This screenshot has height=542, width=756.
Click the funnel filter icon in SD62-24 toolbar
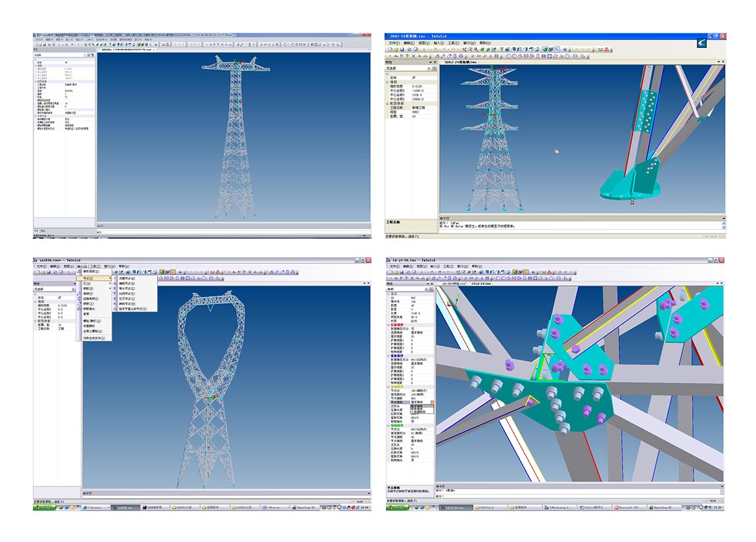coord(501,49)
